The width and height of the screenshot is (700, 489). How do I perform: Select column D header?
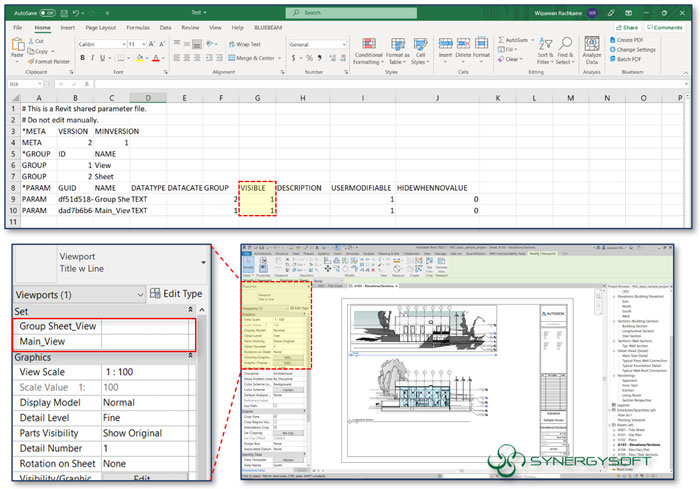(148, 98)
